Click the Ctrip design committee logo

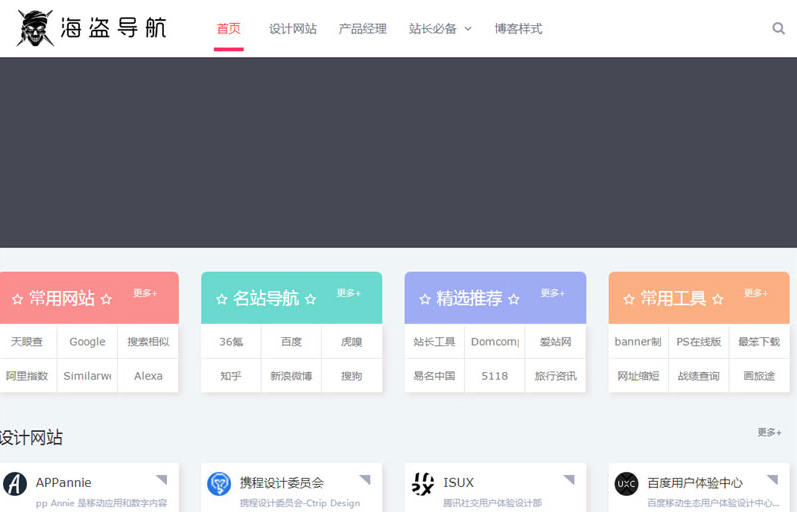pos(219,484)
